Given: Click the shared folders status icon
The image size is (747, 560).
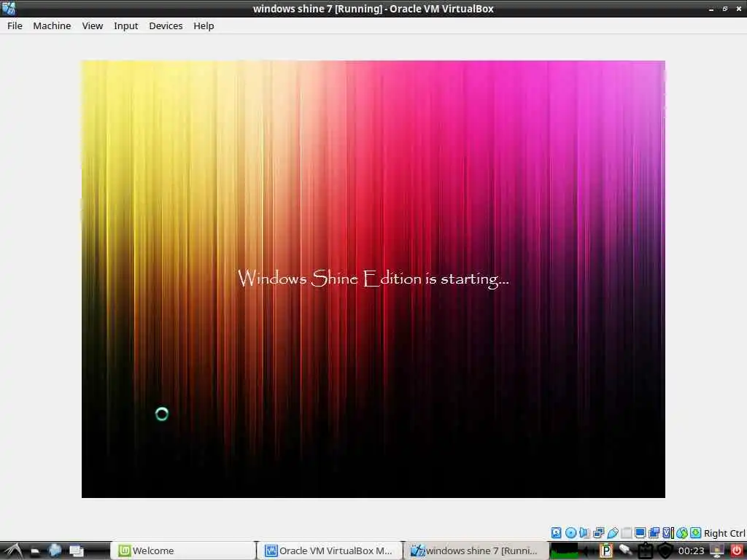Looking at the screenshot, I should click(x=627, y=533).
